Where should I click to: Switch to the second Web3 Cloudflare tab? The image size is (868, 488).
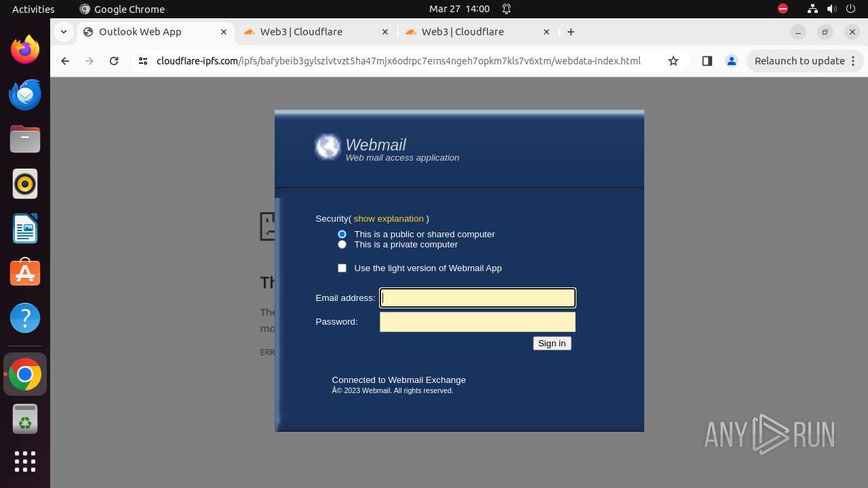(x=316, y=32)
